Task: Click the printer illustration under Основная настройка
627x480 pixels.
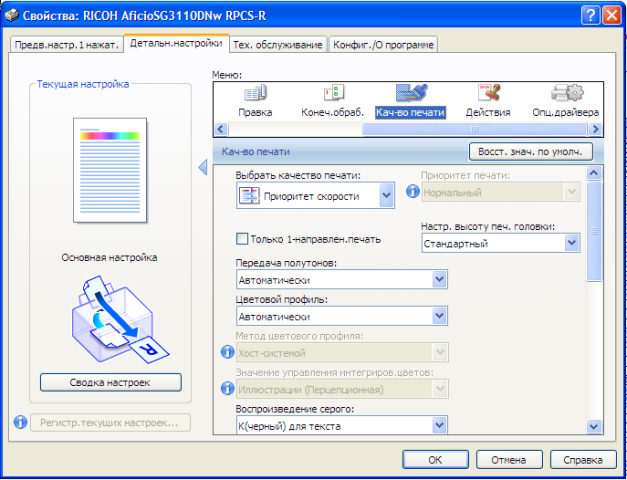Action: pyautogui.click(x=120, y=319)
